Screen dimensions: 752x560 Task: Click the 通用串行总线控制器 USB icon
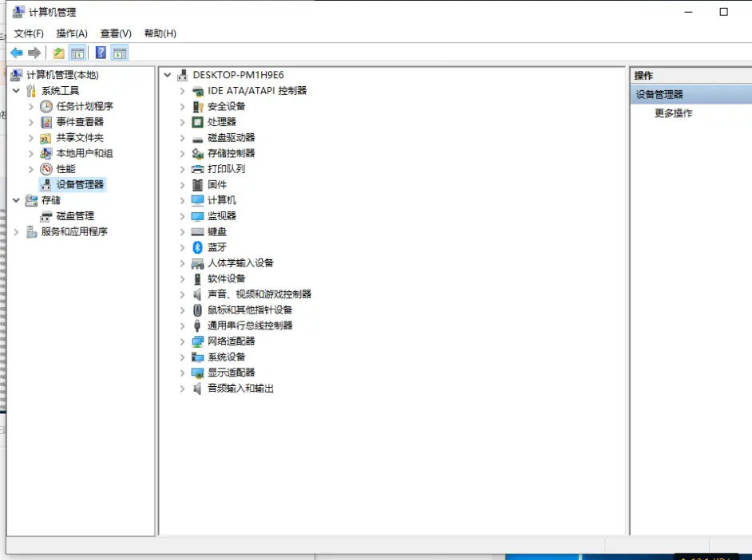pos(197,325)
